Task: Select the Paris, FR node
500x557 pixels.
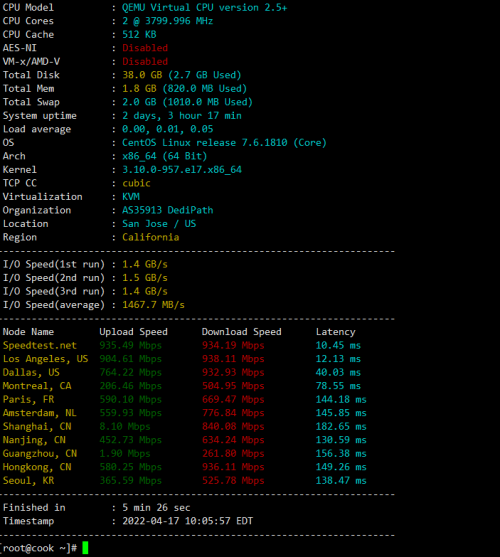Action: tap(28, 399)
